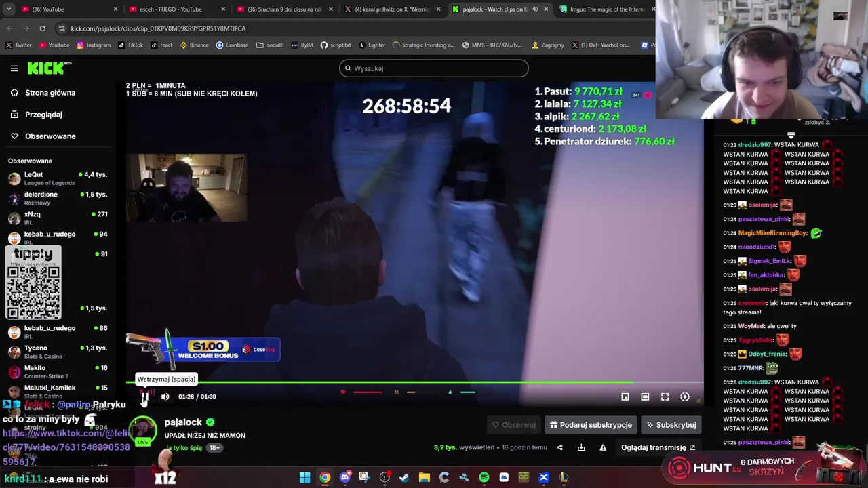Open the Kick hamburger menu

click(x=14, y=68)
